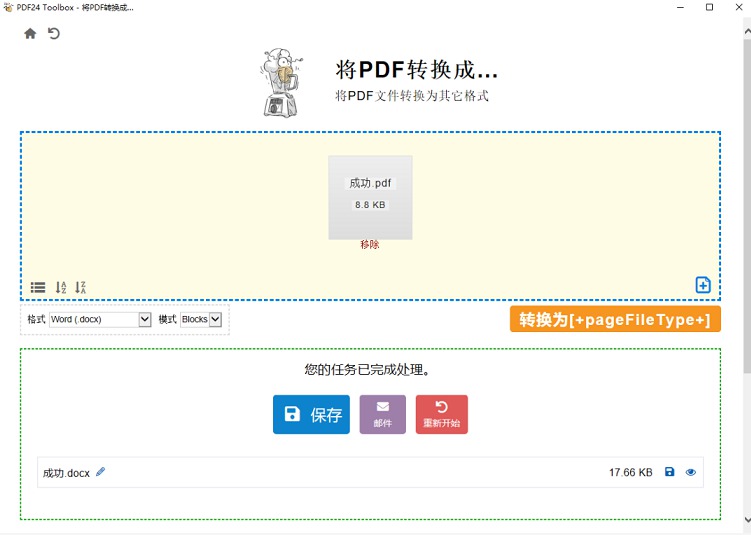
Task: Click the 将PDF转换成... page heading
Action: (417, 70)
